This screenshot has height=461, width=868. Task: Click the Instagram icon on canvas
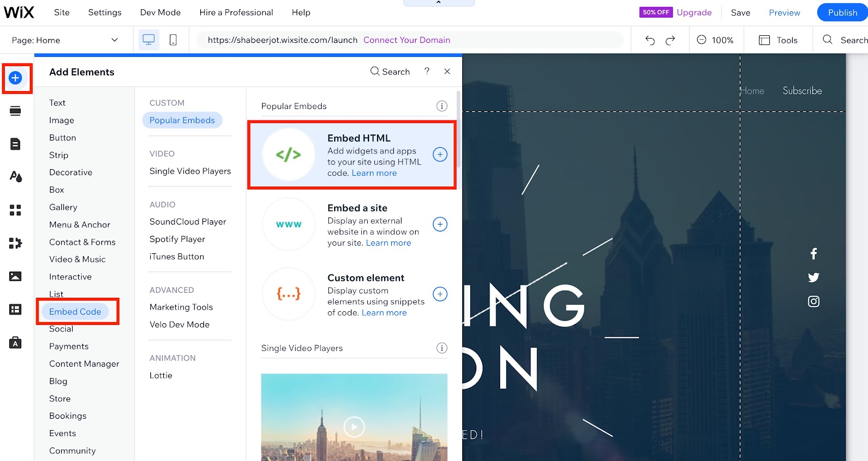(814, 302)
